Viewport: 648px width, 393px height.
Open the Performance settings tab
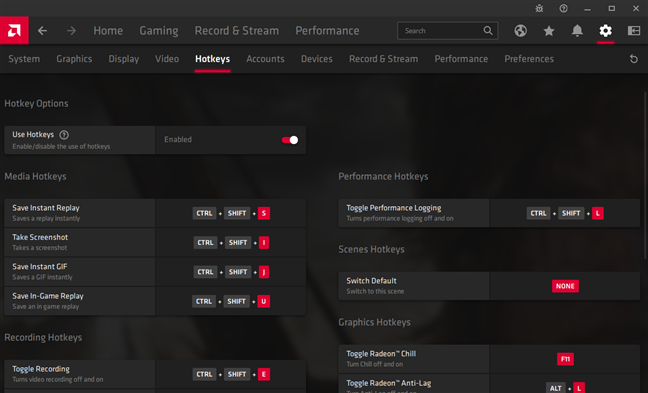coord(461,59)
